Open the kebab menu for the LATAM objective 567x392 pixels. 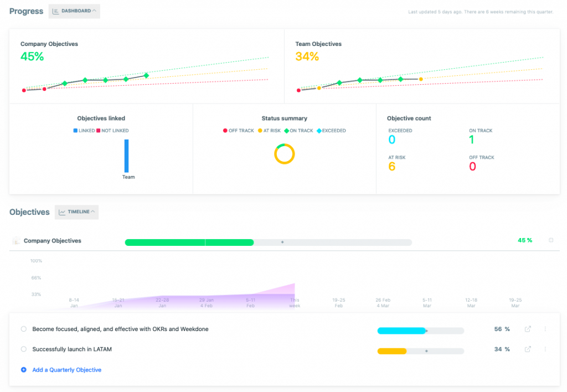tap(545, 349)
